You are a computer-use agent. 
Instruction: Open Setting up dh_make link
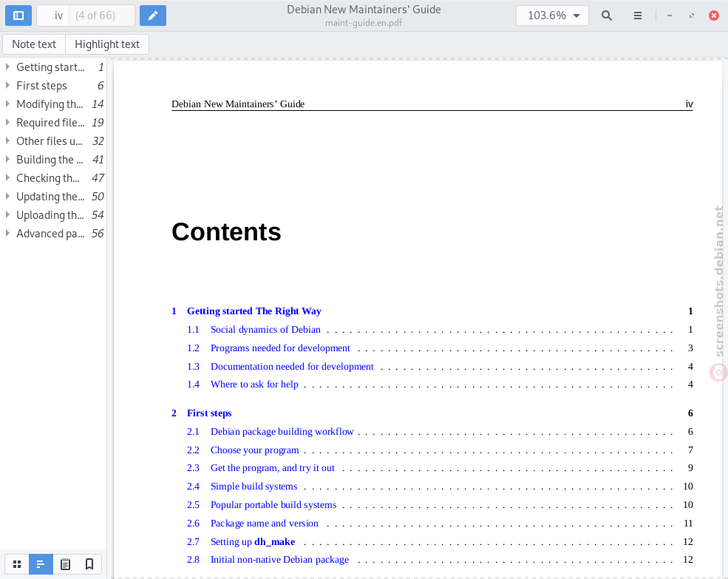(253, 542)
